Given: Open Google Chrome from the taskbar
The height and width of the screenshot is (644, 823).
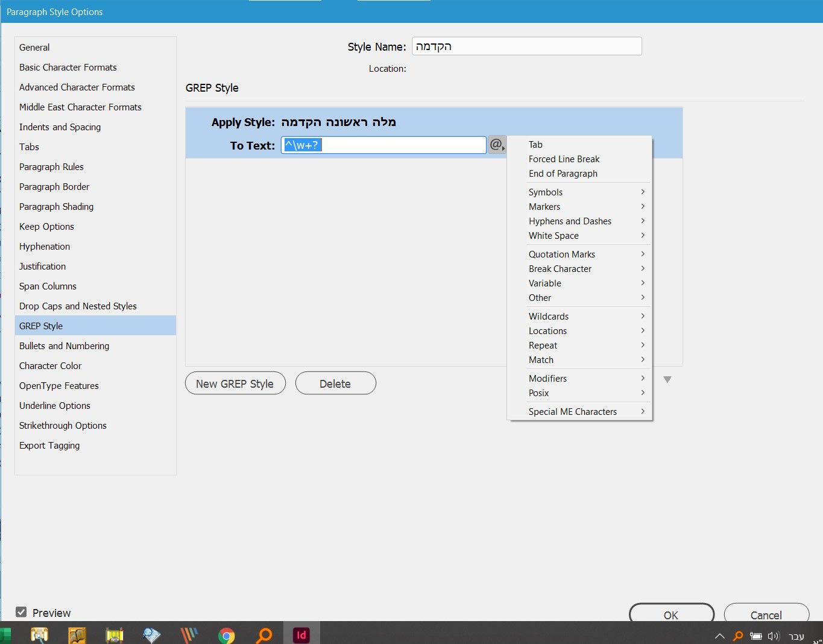Looking at the screenshot, I should tap(227, 635).
